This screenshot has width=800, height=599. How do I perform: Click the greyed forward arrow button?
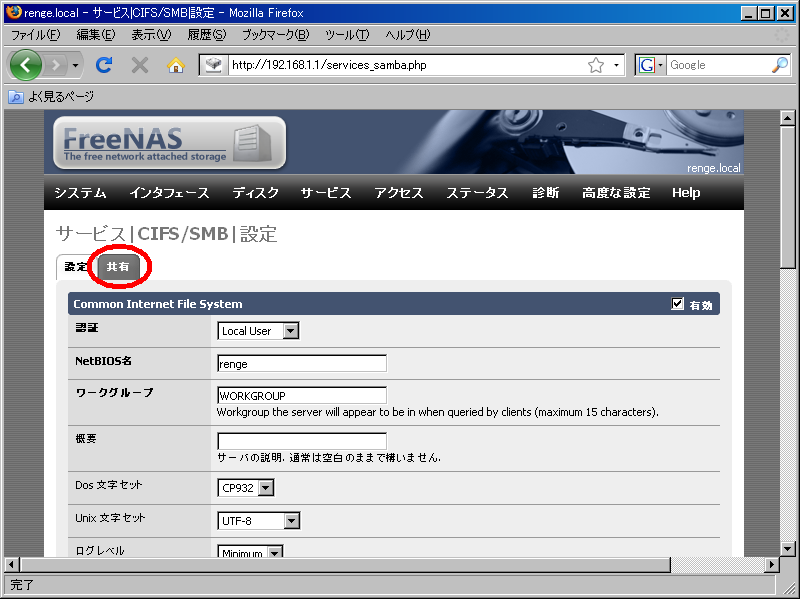tap(56, 65)
